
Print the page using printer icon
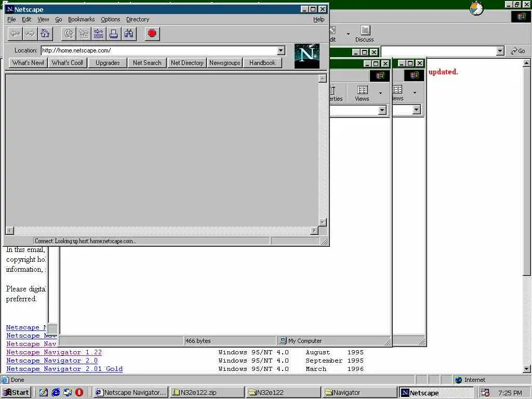[114, 34]
